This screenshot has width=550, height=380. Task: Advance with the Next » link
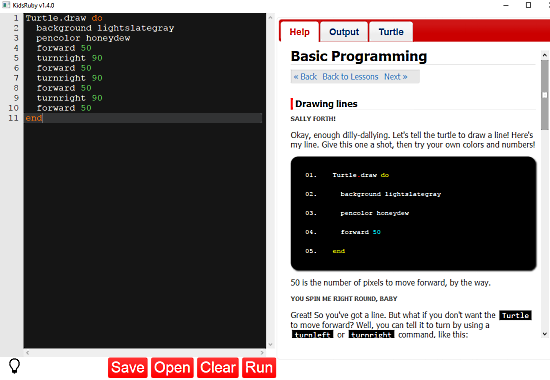pos(396,77)
